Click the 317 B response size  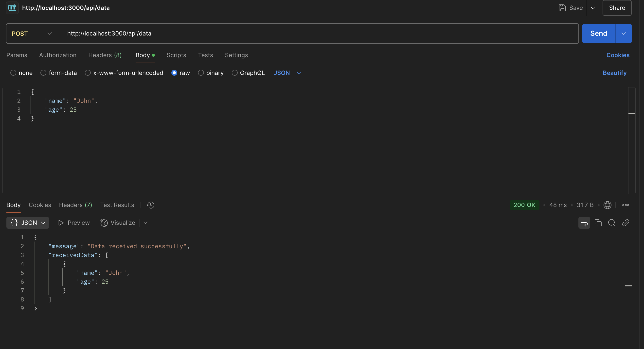tap(585, 205)
